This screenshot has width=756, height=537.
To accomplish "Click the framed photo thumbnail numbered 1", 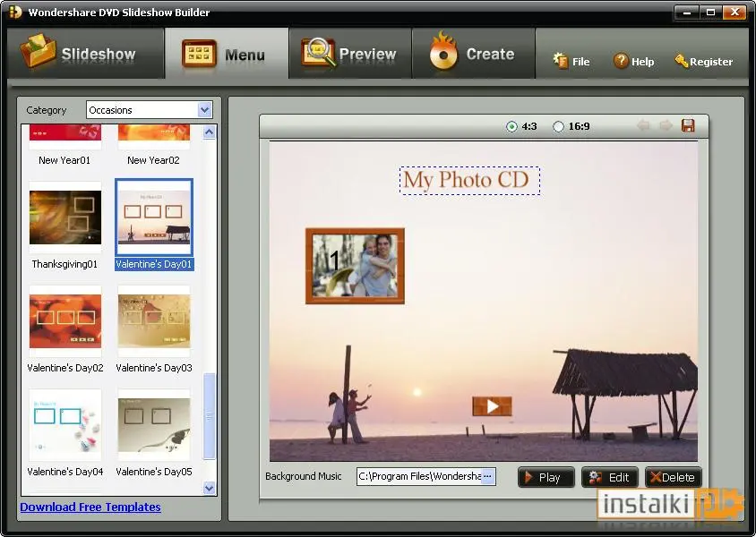I will (x=355, y=266).
